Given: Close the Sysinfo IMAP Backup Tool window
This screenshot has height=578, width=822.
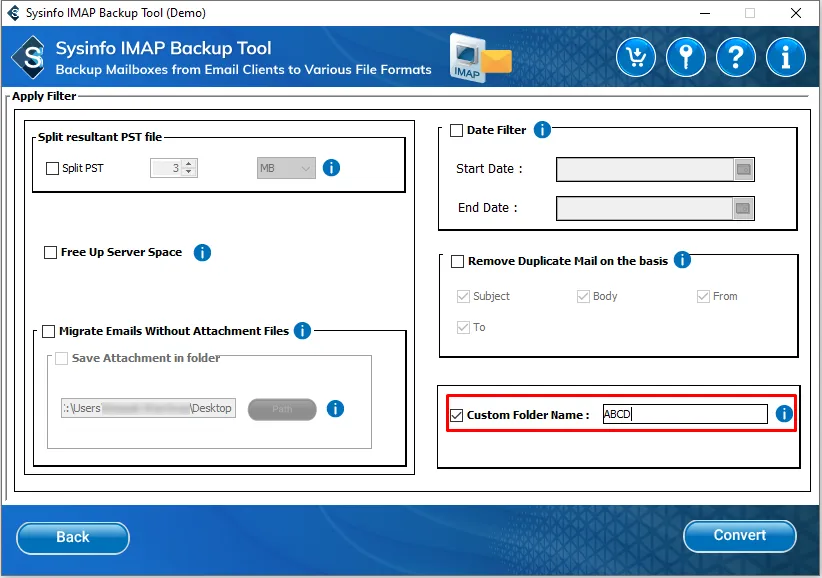Looking at the screenshot, I should pos(796,13).
